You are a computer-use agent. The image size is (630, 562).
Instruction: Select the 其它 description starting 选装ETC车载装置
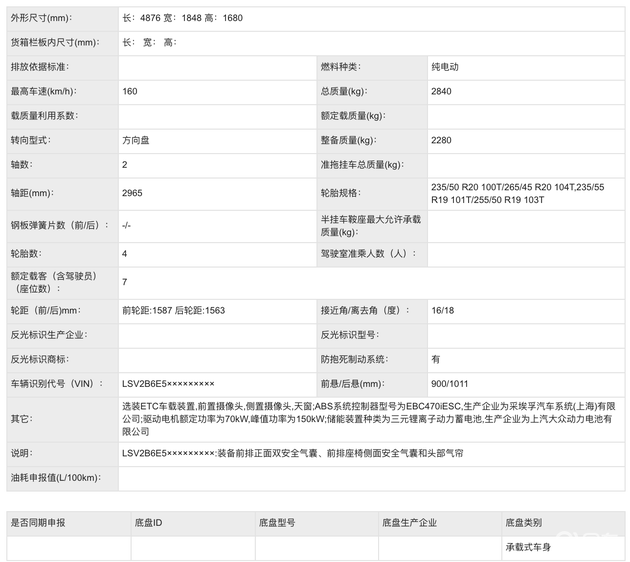[369, 419]
